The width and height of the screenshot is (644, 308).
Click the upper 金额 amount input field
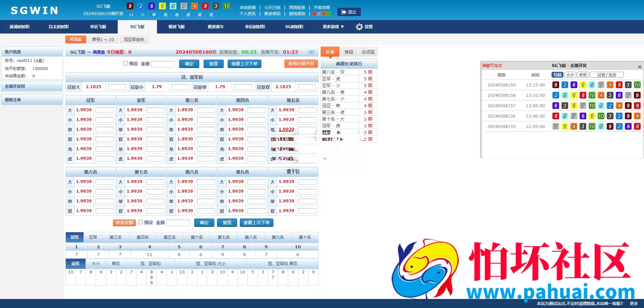163,64
